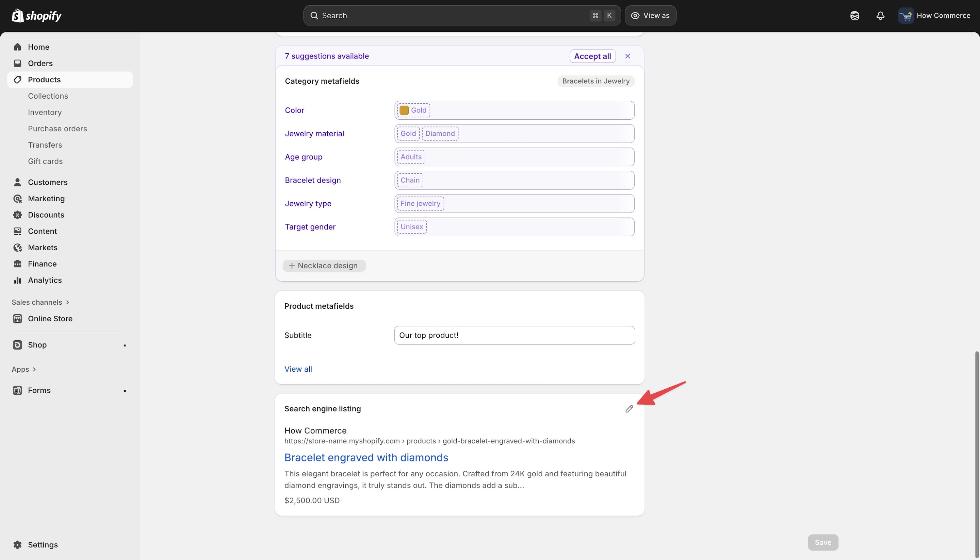The width and height of the screenshot is (980, 560).
Task: Click the Shopify logo
Action: coord(36,15)
